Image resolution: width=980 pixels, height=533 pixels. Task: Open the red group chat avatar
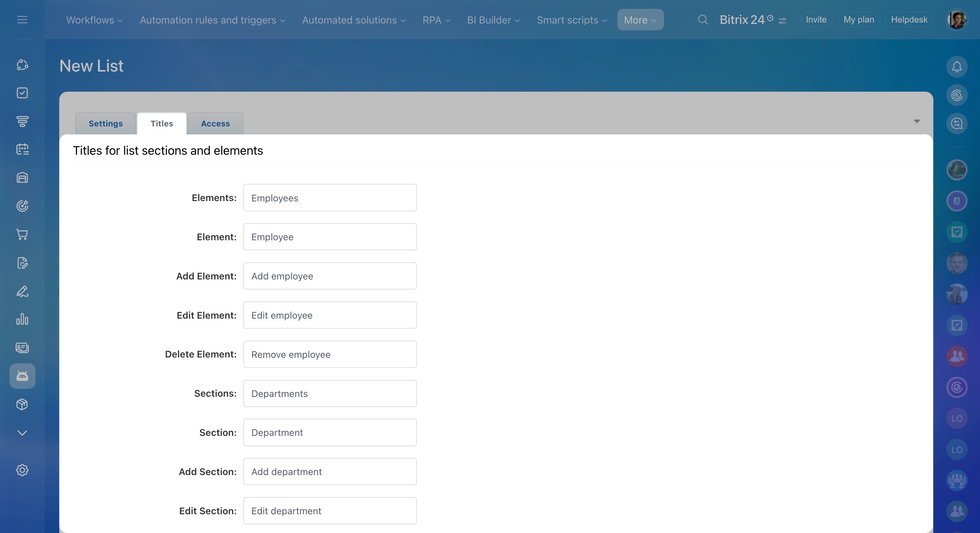click(x=957, y=356)
